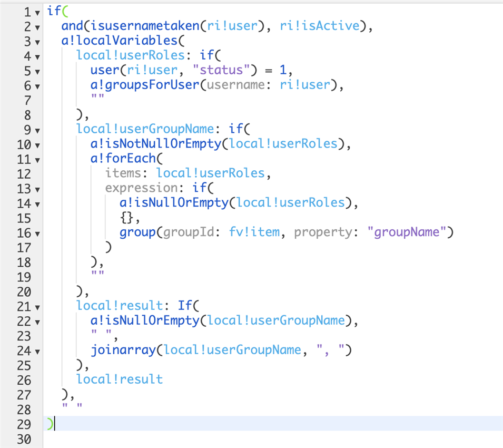503x448 pixels.
Task: Fold the local!userGroupName block on line 9
Action: pos(36,130)
